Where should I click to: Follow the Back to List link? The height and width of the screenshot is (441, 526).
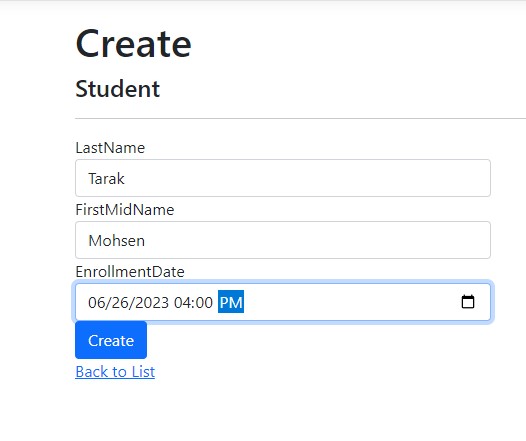pos(115,372)
